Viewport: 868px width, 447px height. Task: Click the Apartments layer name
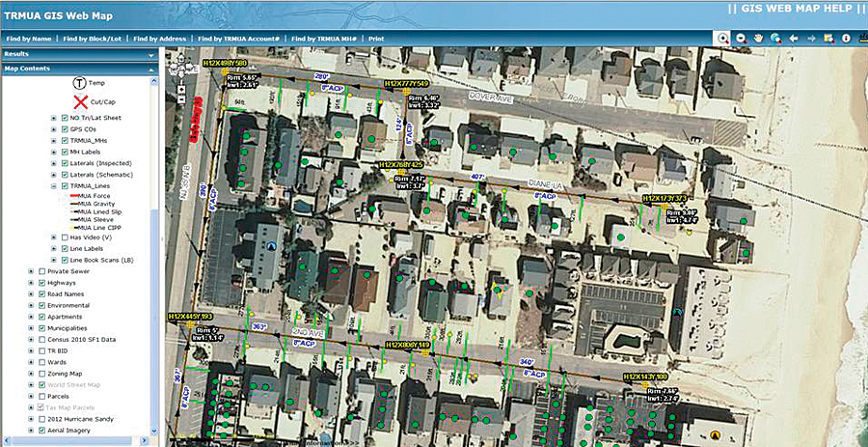pyautogui.click(x=65, y=317)
